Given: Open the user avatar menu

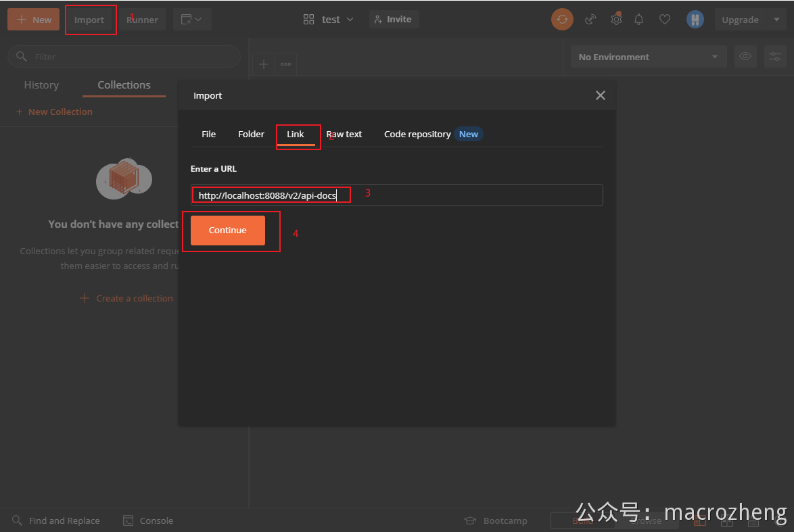Looking at the screenshot, I should [x=695, y=20].
